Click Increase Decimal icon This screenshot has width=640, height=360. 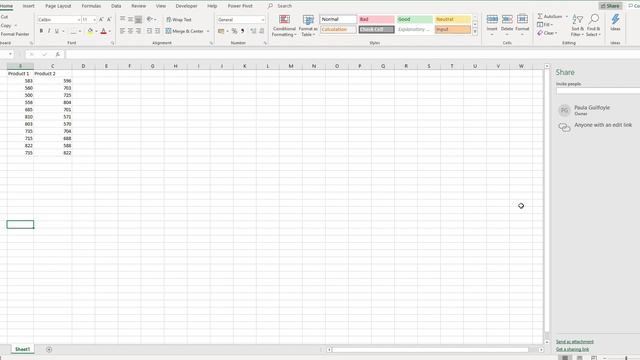pos(253,31)
